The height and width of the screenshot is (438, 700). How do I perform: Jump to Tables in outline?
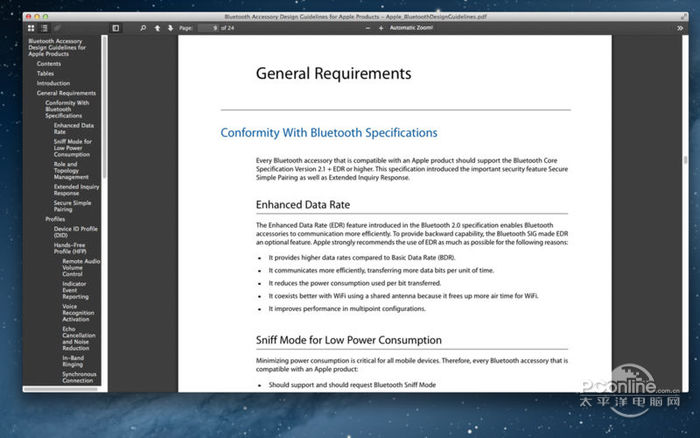pyautogui.click(x=45, y=74)
